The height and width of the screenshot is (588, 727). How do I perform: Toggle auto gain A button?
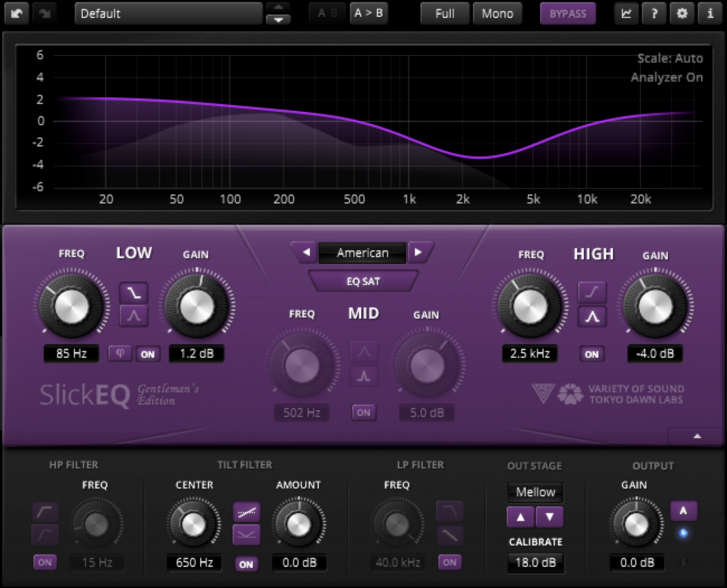coord(683,510)
